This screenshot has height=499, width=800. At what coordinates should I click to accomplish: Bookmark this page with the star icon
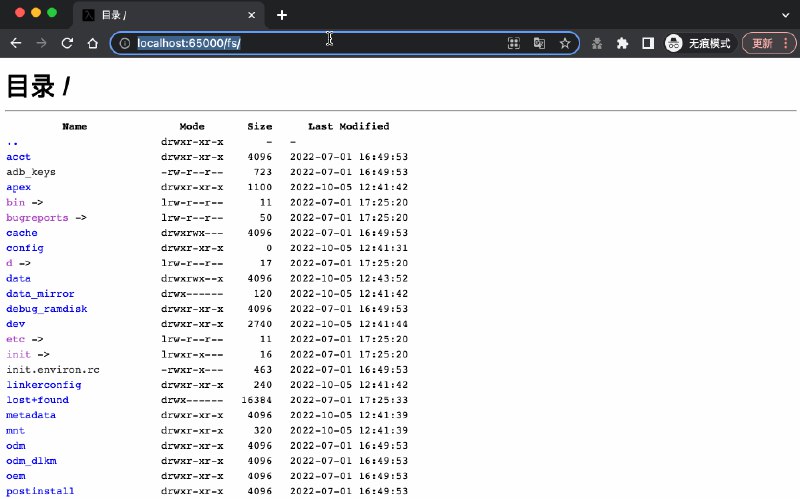tap(565, 43)
